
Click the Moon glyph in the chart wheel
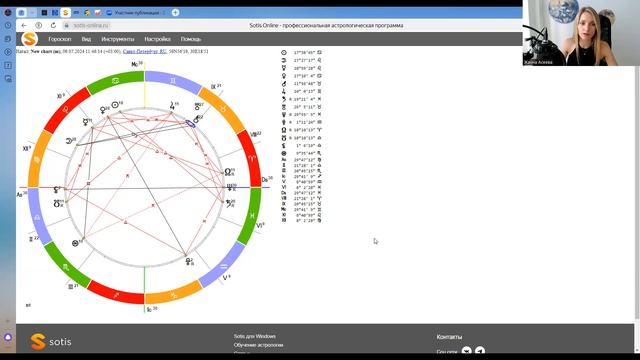[x=69, y=141]
